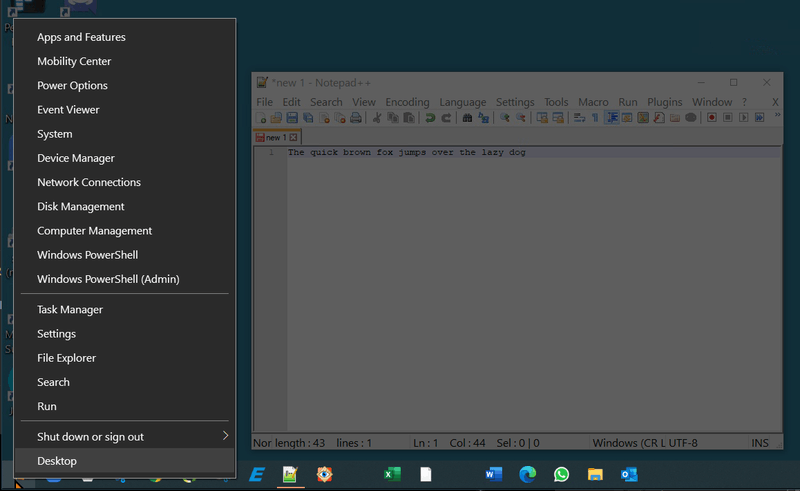Open the Edit menu in Notepad++
800x491 pixels.
click(x=291, y=102)
